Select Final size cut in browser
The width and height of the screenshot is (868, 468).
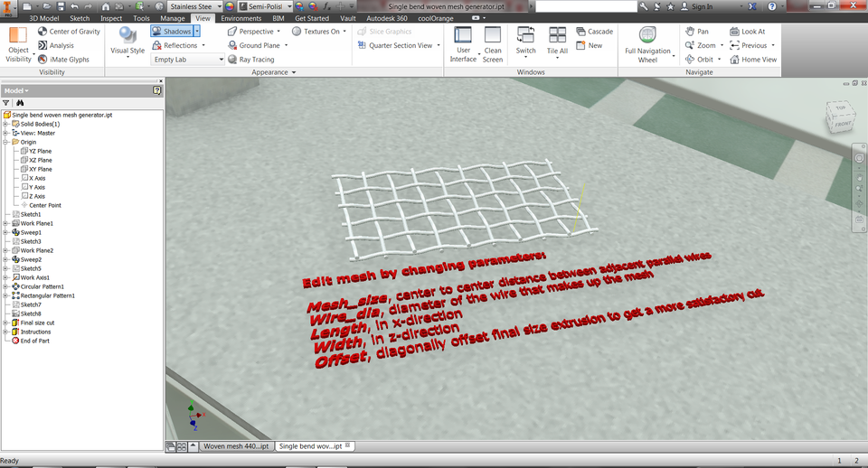click(x=37, y=323)
